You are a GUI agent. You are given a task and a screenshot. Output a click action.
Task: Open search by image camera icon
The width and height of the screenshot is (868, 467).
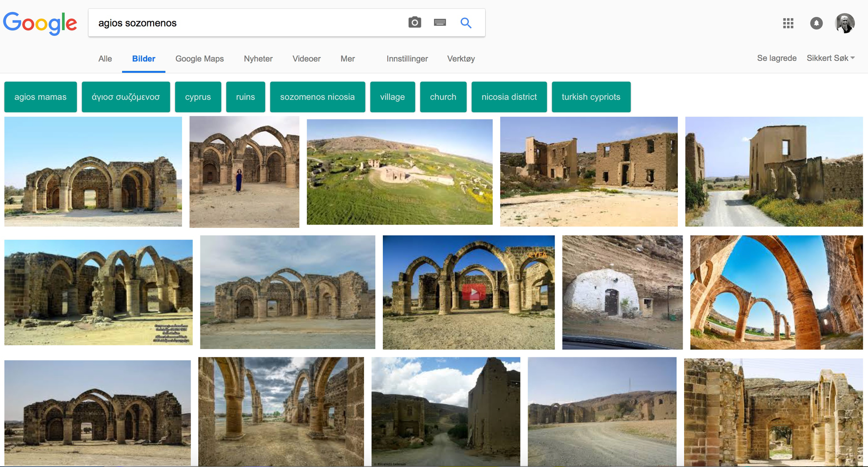click(x=414, y=23)
